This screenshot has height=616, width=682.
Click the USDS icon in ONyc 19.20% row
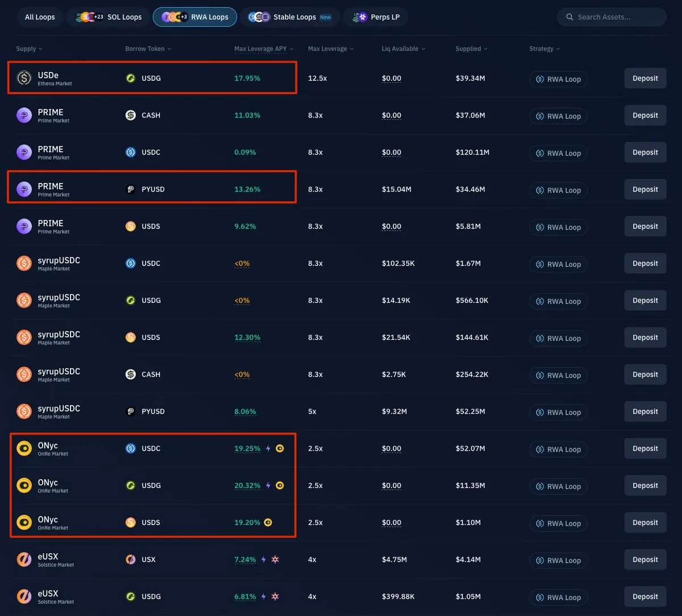(x=131, y=522)
